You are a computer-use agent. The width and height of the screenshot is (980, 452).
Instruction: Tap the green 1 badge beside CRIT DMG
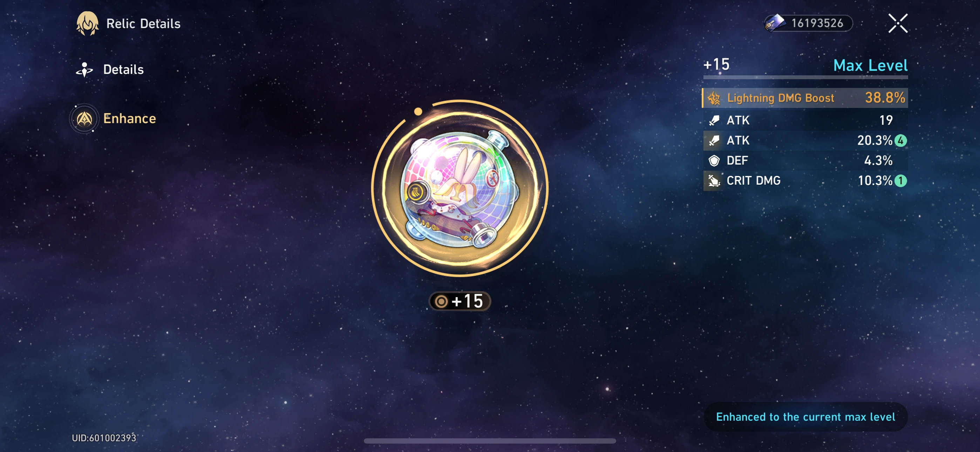(900, 181)
